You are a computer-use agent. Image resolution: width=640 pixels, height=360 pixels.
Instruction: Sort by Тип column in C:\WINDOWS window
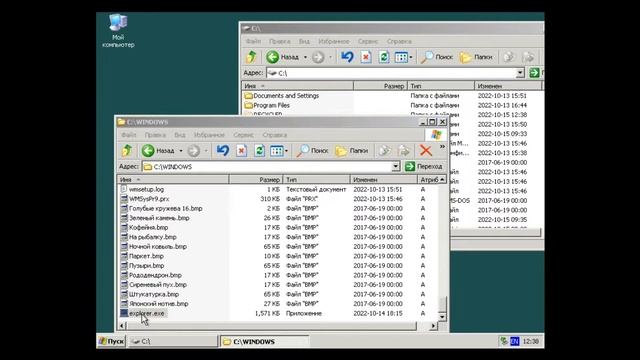tap(316, 180)
